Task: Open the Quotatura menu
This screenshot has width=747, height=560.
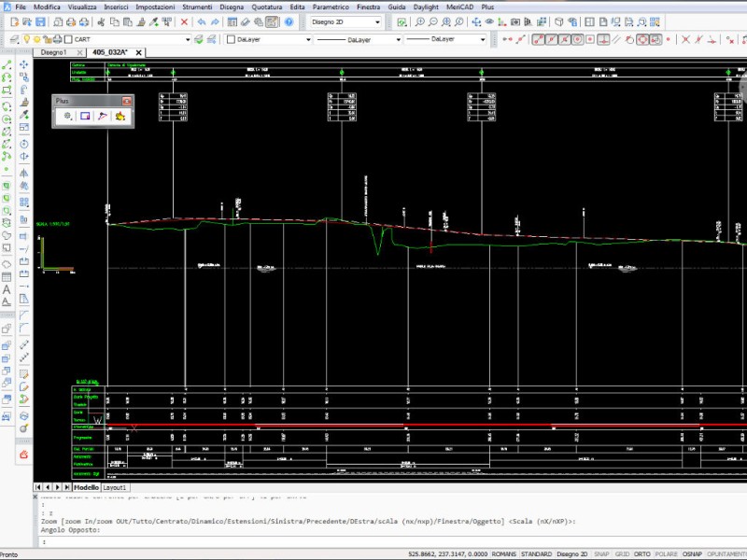Action: 266,7
